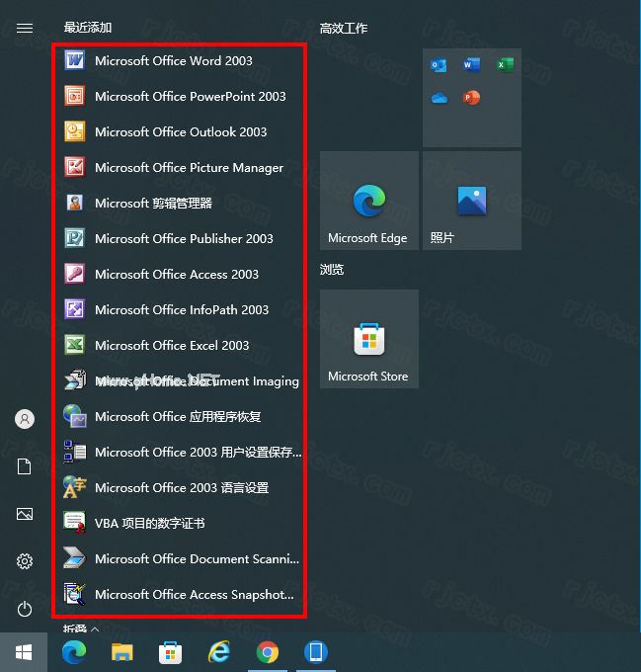This screenshot has height=672, width=641.
Task: Click the 最近添加 section heading
Action: pos(88,28)
